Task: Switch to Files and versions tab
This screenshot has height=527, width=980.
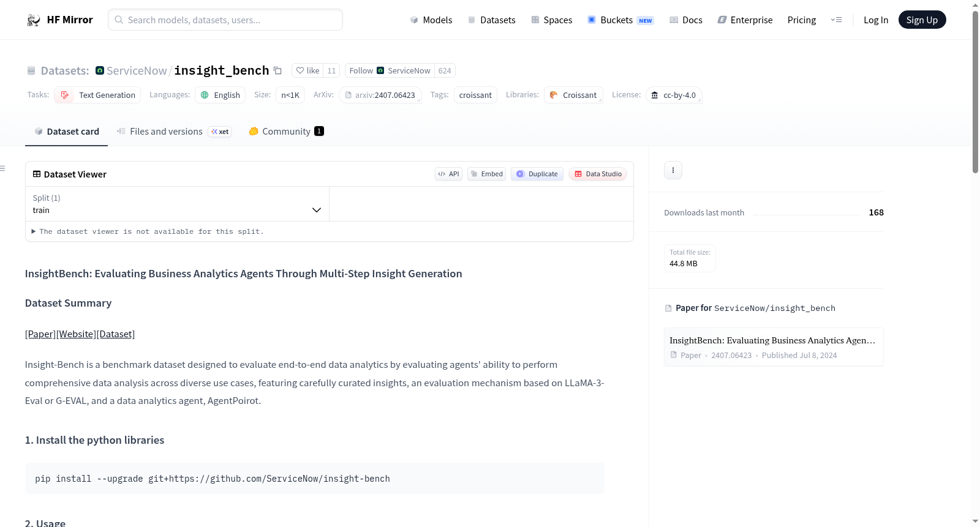Action: [x=174, y=132]
